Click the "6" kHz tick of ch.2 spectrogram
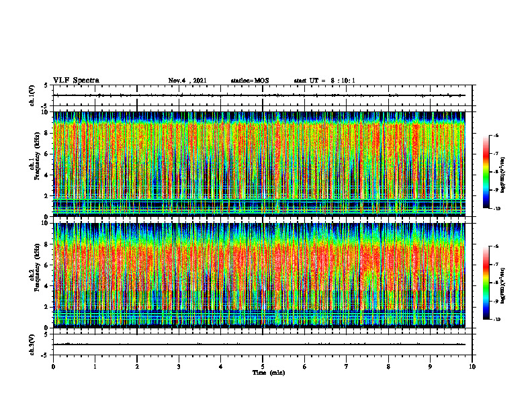 tap(47, 265)
